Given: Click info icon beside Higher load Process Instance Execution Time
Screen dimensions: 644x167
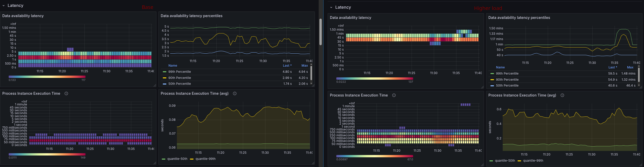Looking at the screenshot, I should pos(394,95).
